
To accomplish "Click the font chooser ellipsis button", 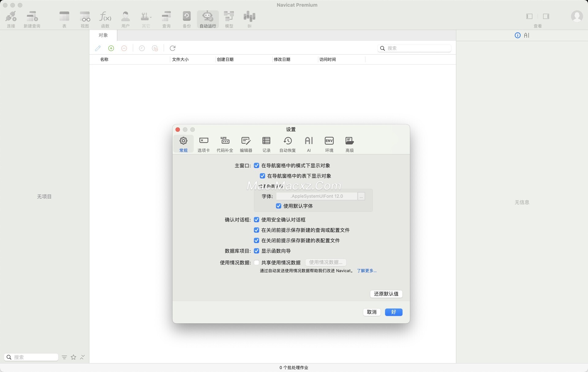I will coord(361,196).
